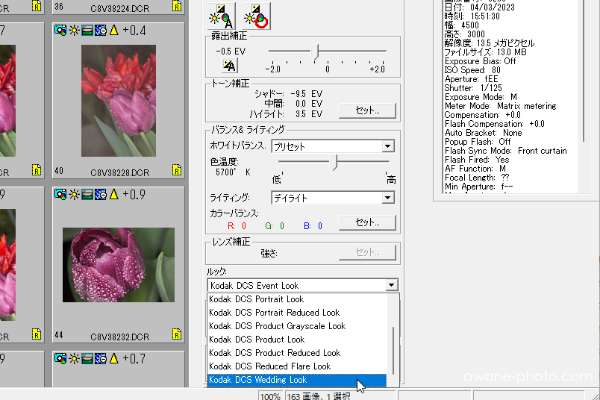Click セット button in カラーバランス section

click(367, 222)
